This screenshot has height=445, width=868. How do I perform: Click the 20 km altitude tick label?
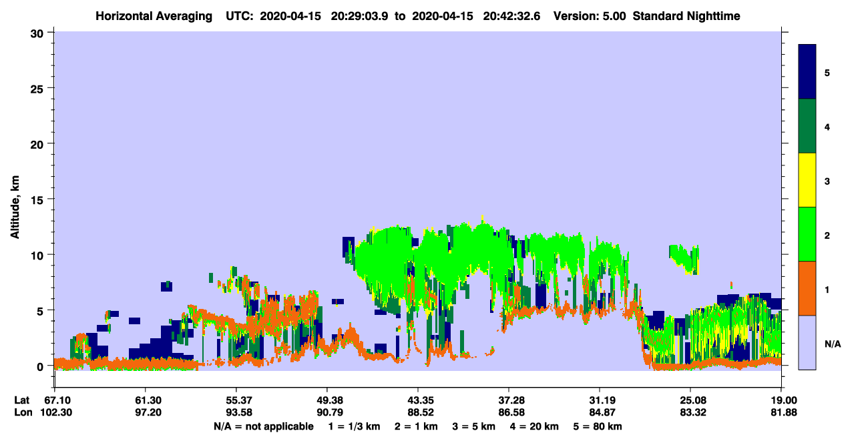tap(38, 143)
